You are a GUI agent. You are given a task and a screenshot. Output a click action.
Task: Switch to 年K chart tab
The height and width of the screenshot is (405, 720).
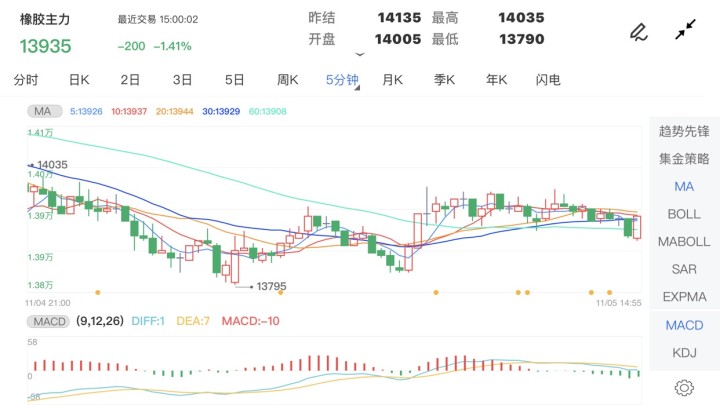(x=496, y=80)
